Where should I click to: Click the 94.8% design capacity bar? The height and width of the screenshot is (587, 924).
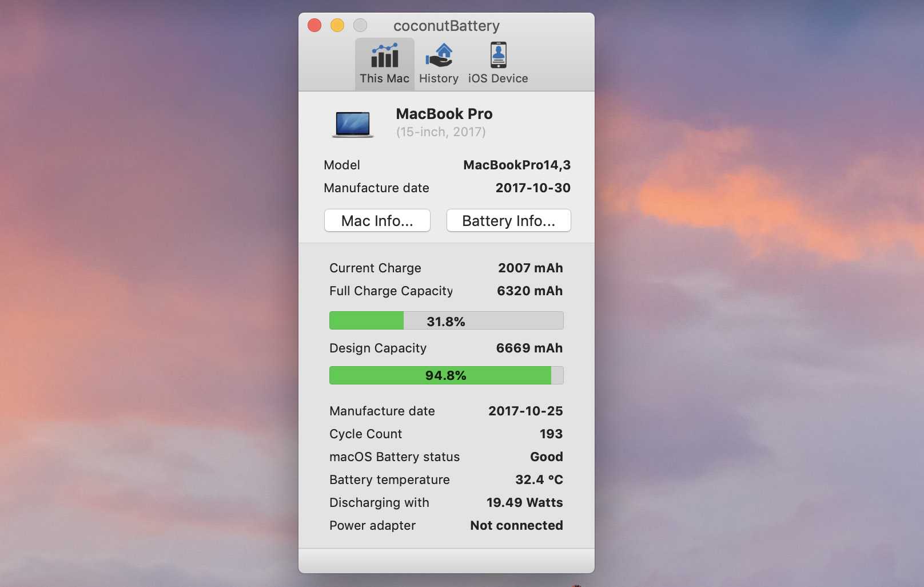(x=446, y=375)
